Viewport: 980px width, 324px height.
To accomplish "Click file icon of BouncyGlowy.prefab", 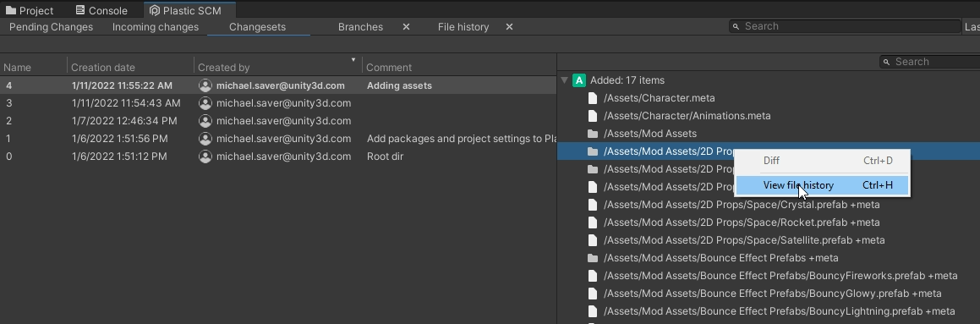I will 593,294.
